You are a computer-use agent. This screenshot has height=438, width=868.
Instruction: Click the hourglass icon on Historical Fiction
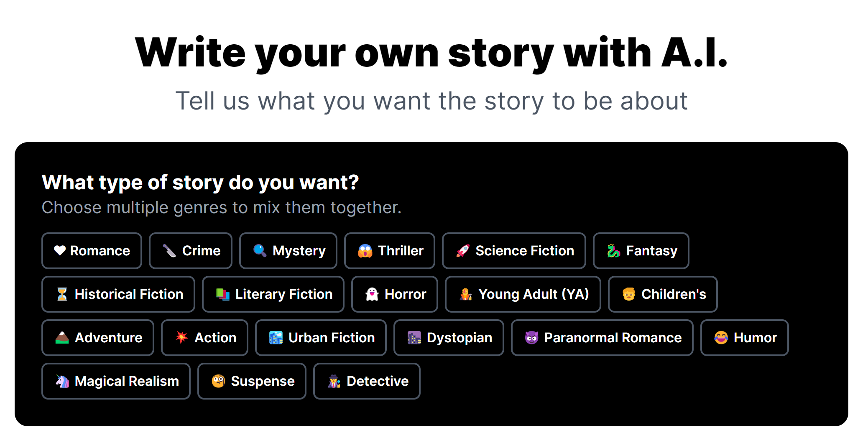point(61,294)
